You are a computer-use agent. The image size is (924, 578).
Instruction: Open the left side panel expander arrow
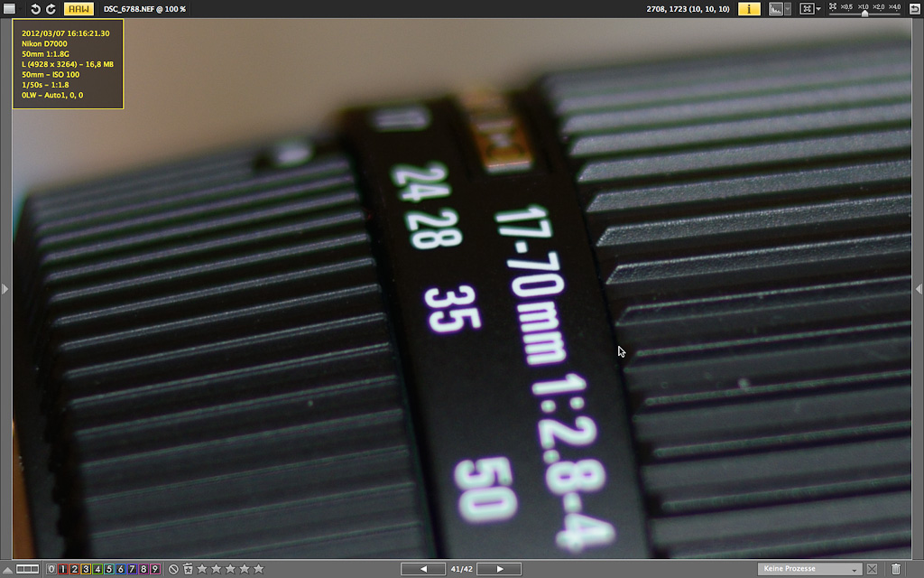click(5, 289)
